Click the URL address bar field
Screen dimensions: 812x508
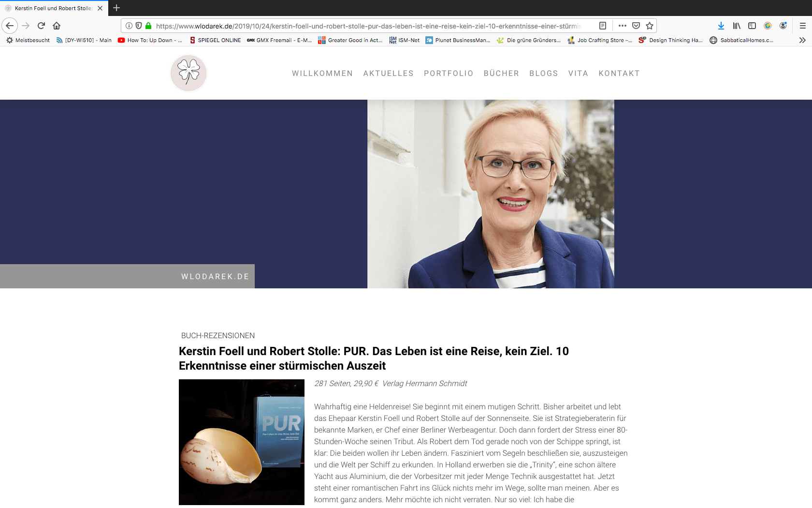point(368,26)
